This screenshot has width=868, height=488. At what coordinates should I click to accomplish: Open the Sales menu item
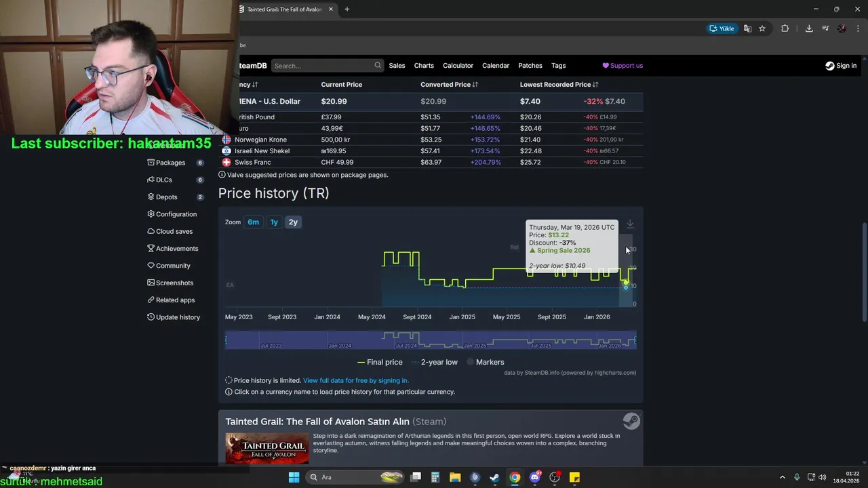point(397,66)
